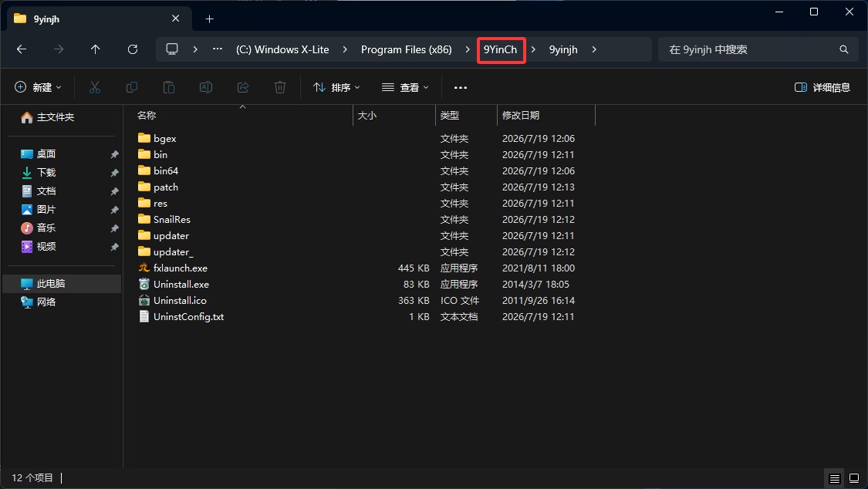
Task: Select the SnailRes folder
Action: click(x=171, y=220)
